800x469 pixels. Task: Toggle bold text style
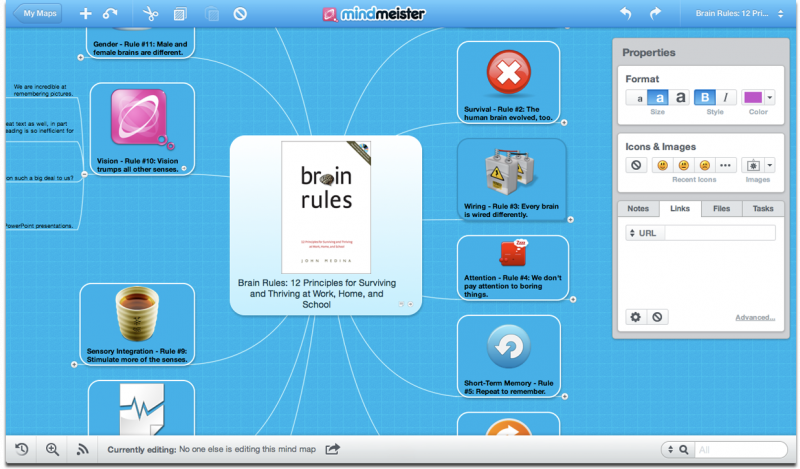[x=705, y=97]
